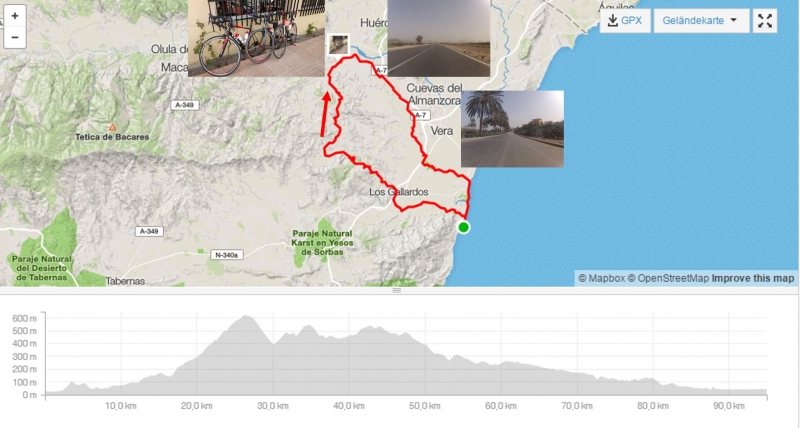The width and height of the screenshot is (800, 428).
Task: Open the bicycles photo thumbnail
Action: pyautogui.click(x=256, y=38)
